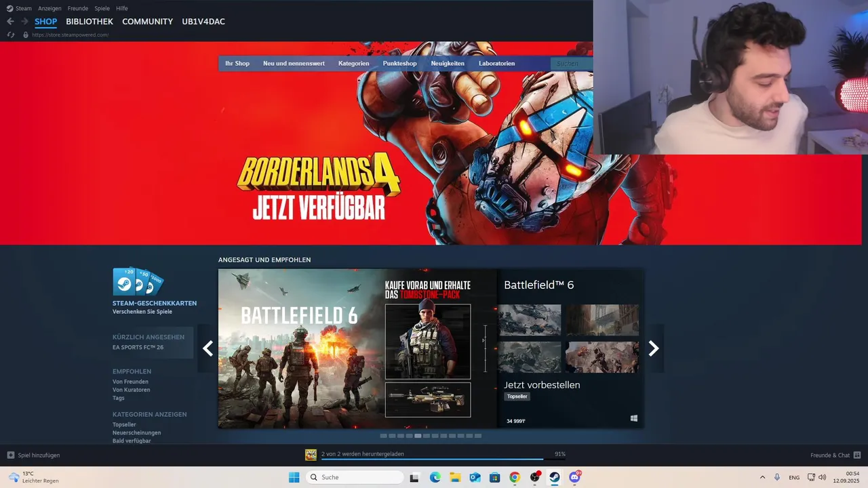Open the Hilfe menu
Image resolution: width=868 pixels, height=488 pixels.
click(122, 8)
